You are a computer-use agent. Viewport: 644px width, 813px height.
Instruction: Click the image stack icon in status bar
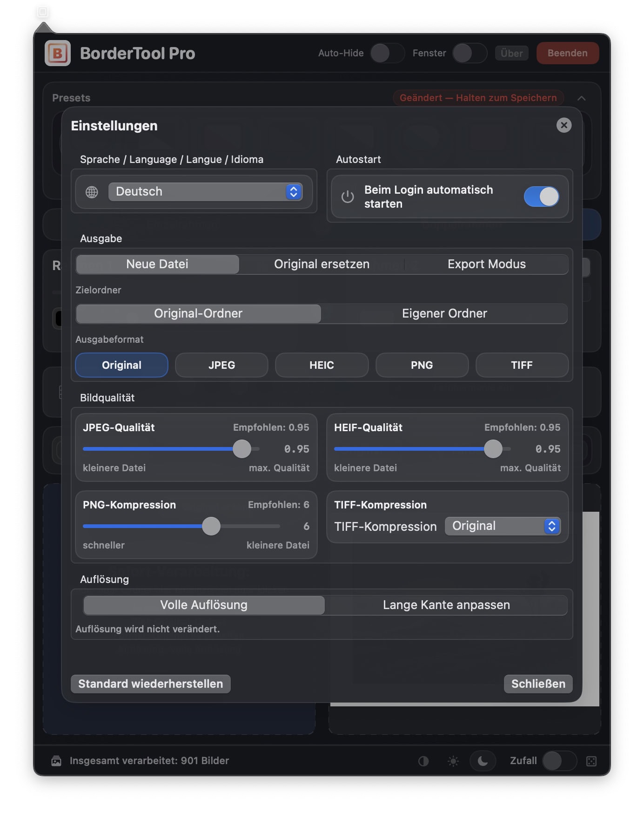[x=56, y=761]
